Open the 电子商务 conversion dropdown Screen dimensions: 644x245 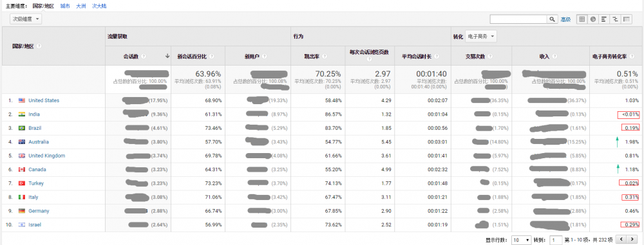[x=481, y=37]
